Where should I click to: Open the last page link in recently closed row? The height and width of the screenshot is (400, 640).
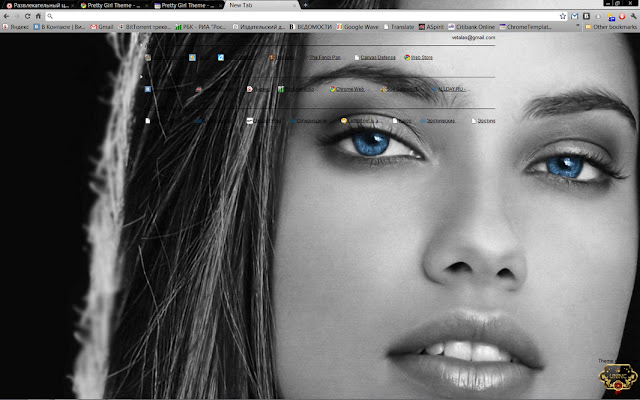(484, 121)
